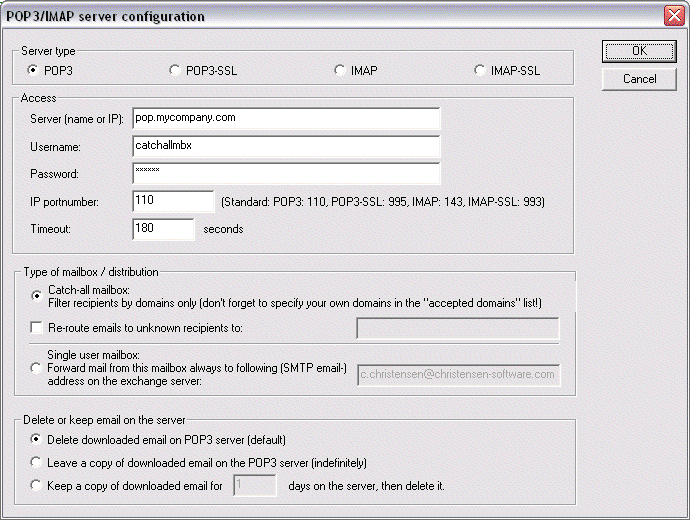690x520 pixels.
Task: Click the 'POP3/IMAP server configuration' title bar text
Action: [105, 17]
